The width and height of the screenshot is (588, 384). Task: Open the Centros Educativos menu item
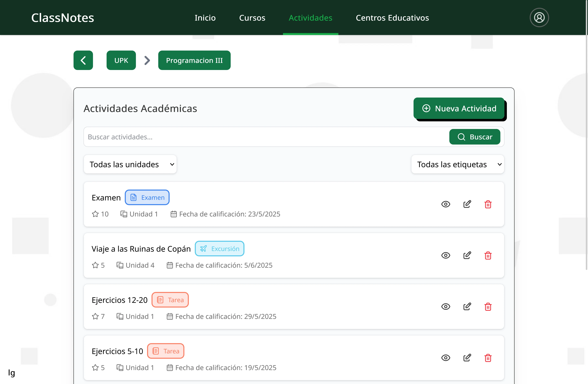coord(392,17)
